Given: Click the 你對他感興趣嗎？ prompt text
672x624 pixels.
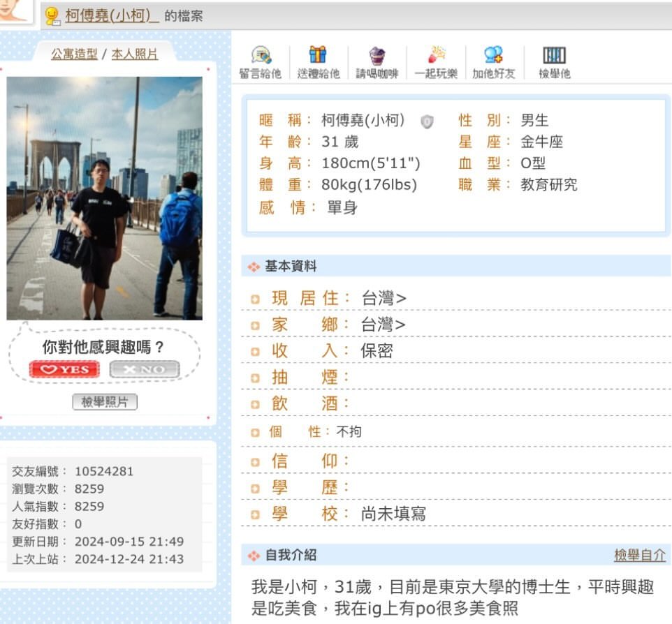Looking at the screenshot, I should click(103, 347).
